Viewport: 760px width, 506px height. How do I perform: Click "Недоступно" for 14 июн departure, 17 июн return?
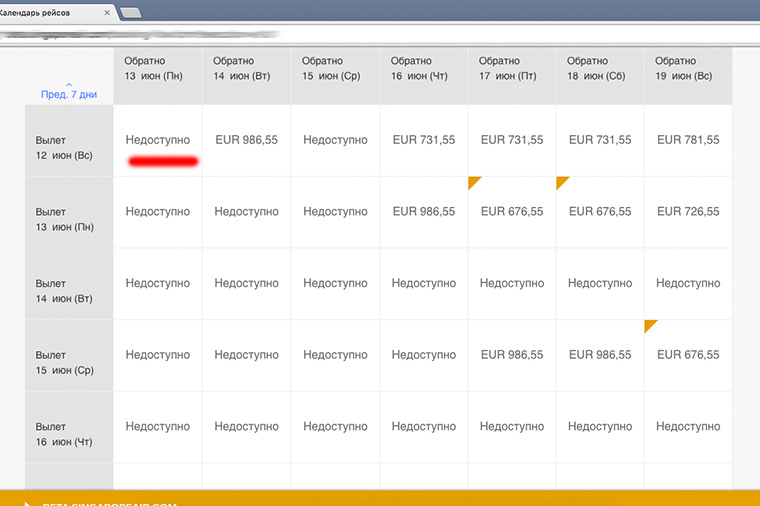click(x=512, y=284)
